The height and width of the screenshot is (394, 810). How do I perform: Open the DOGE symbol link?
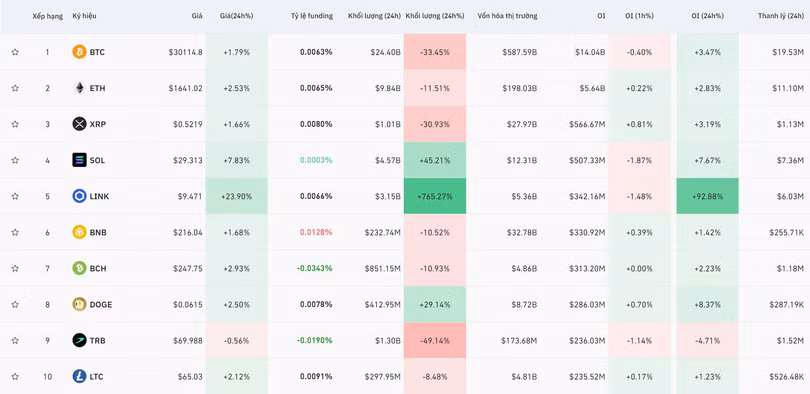click(x=101, y=304)
